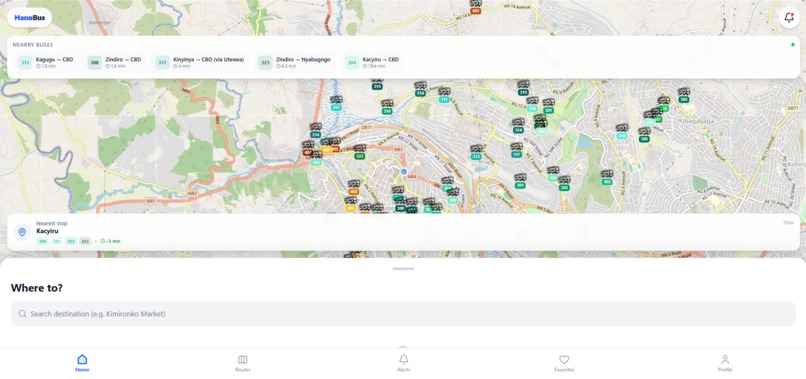Select the bus 303 map marker

coord(564,184)
